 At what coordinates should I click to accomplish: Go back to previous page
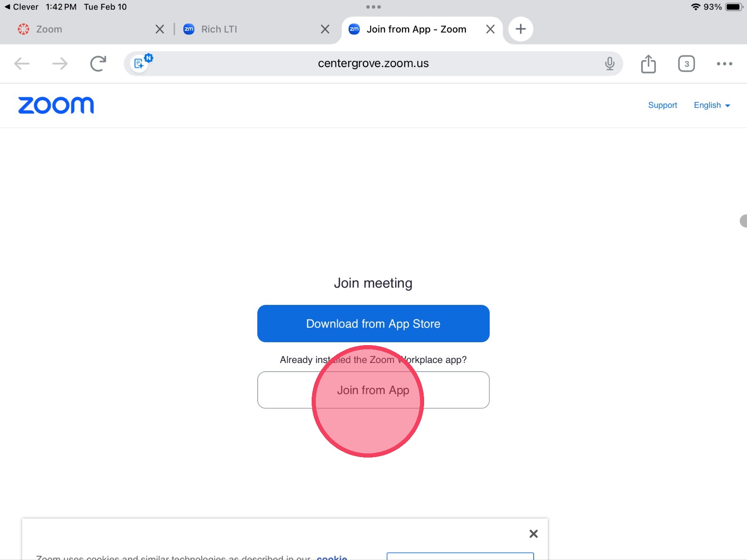point(22,63)
